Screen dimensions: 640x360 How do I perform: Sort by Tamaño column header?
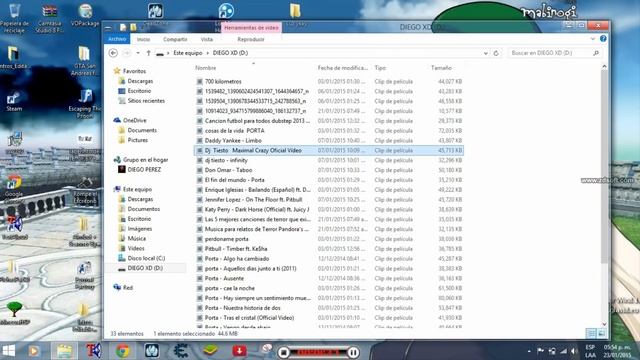coord(441,68)
